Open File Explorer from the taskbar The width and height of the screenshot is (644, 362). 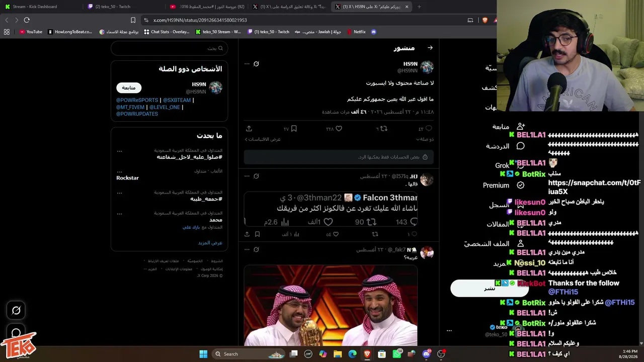pyautogui.click(x=338, y=354)
